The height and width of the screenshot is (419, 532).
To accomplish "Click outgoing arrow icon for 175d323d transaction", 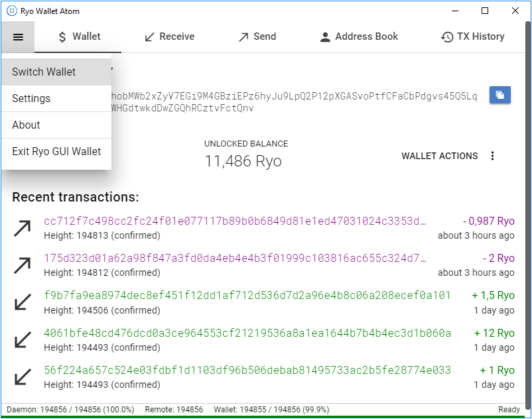I will coord(23,265).
